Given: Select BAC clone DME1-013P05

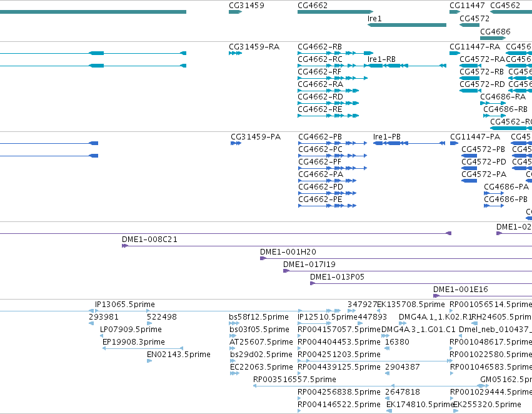Looking at the screenshot, I should pos(337,277).
